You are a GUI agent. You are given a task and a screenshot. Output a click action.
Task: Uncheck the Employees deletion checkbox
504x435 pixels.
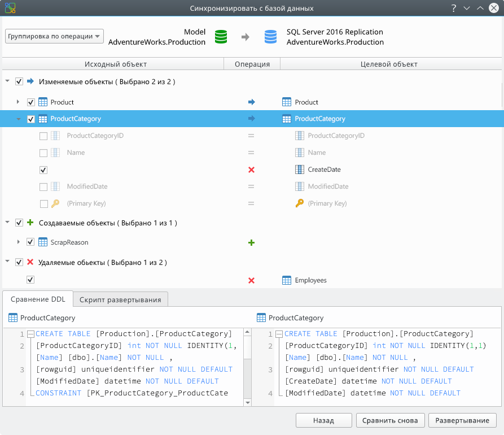click(x=30, y=280)
